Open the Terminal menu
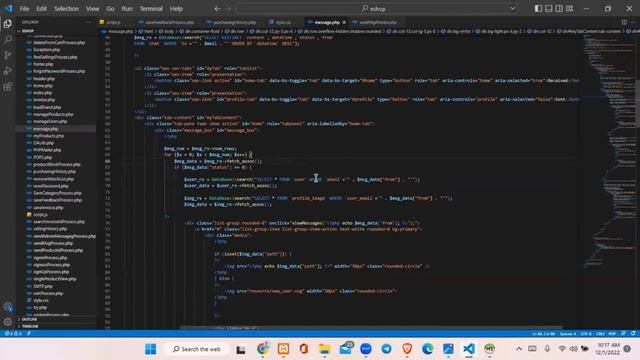This screenshot has width=640, height=360. pos(151,9)
